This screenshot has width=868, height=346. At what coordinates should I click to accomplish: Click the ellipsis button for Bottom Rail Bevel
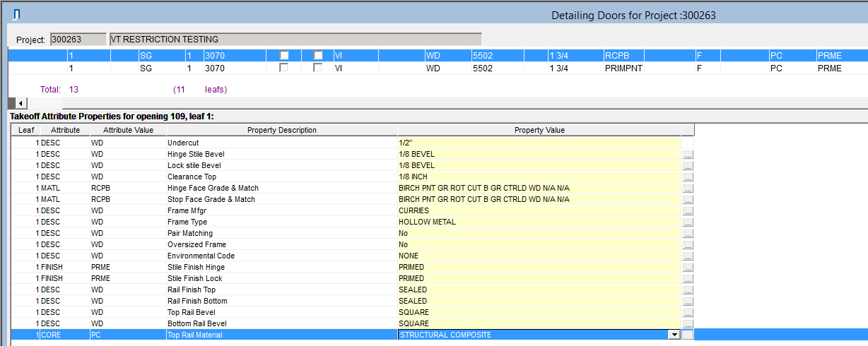pyautogui.click(x=688, y=323)
